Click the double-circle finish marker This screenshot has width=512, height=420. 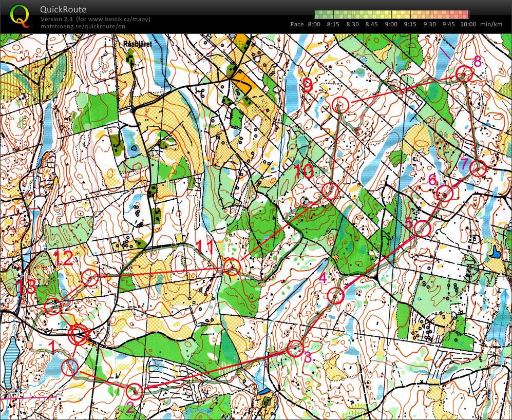coord(79,335)
